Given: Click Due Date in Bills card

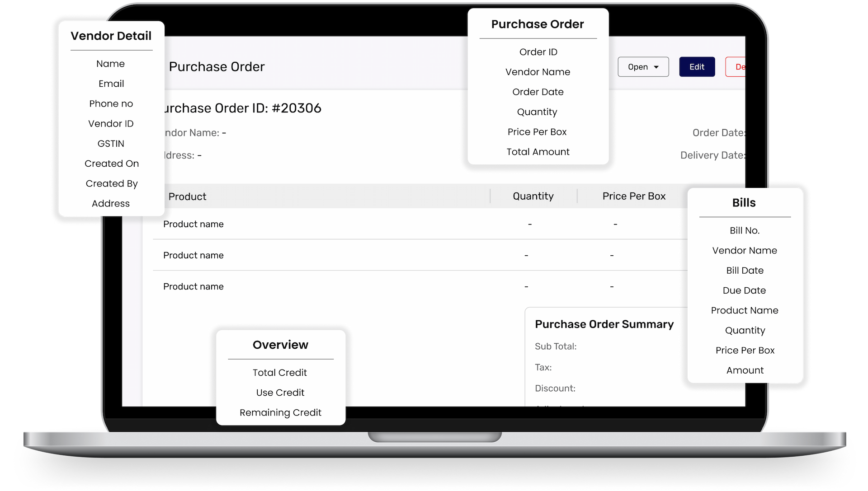Looking at the screenshot, I should 744,290.
